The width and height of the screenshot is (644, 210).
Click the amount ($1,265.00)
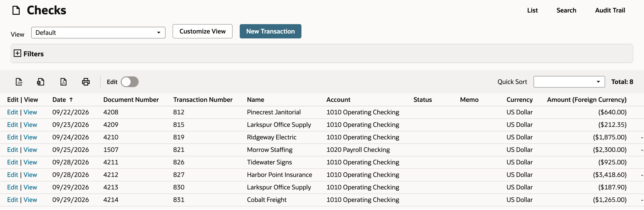pyautogui.click(x=610, y=199)
